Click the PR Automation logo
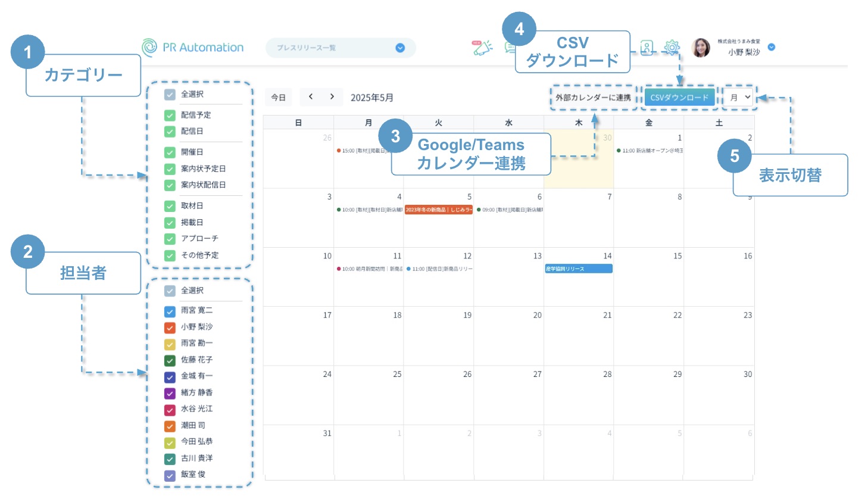Image resolution: width=868 pixels, height=502 pixels. (x=192, y=48)
